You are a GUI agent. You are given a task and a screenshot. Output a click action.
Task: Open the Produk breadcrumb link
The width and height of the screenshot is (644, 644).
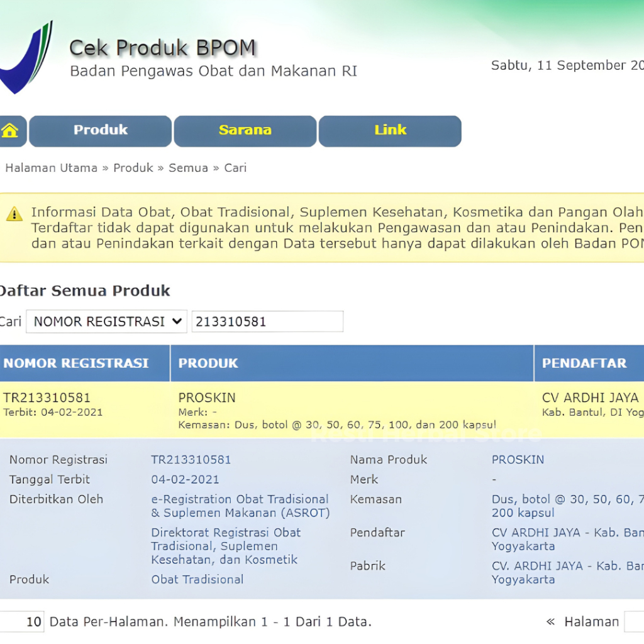tap(133, 168)
